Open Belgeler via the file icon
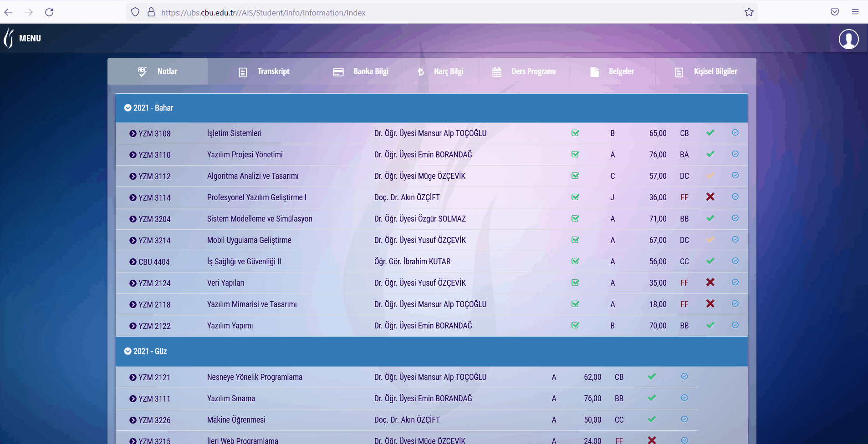This screenshot has width=868, height=444. pos(594,71)
